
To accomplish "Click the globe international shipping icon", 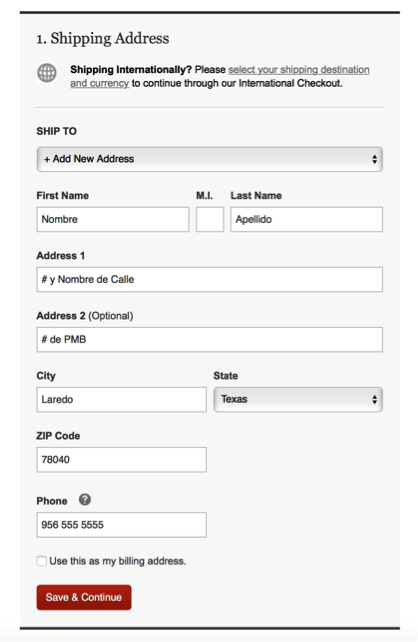I will 47,73.
